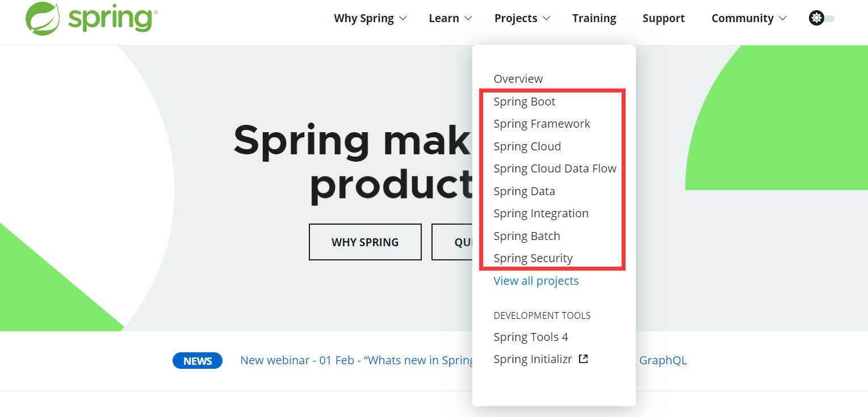Select Overview in the Projects menu

pos(518,79)
